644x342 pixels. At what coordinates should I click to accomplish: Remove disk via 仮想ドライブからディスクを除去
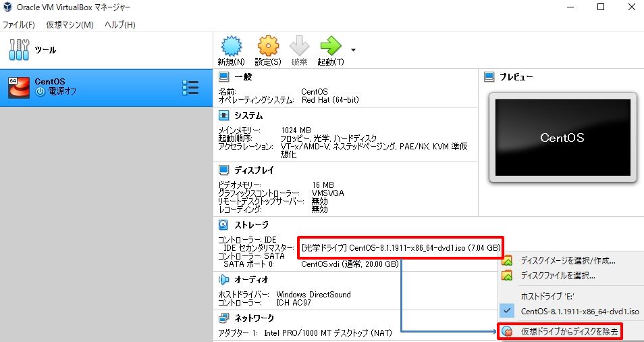(570, 331)
